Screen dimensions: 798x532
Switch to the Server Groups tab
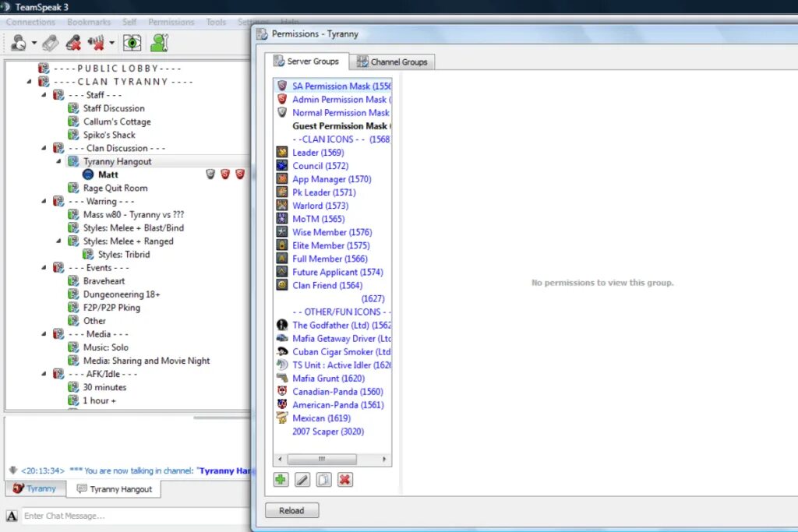click(306, 62)
